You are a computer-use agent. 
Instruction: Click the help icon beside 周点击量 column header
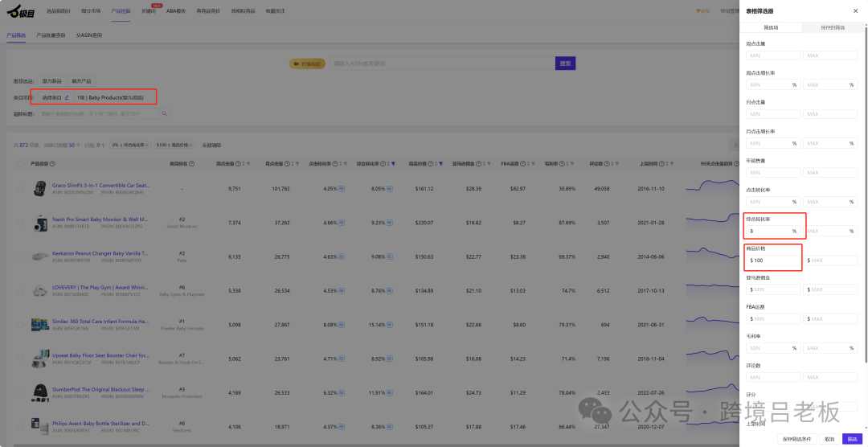238,163
